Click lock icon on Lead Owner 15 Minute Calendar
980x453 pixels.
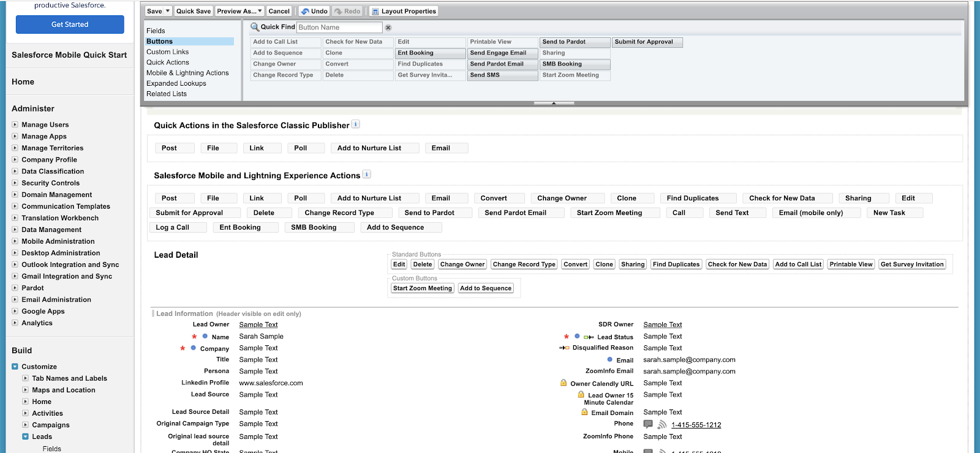[x=581, y=394]
